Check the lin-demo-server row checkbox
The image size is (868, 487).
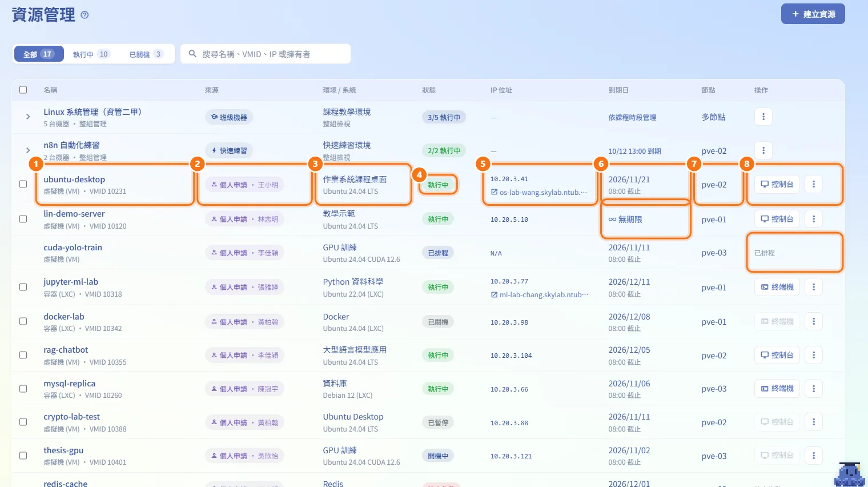tap(23, 219)
